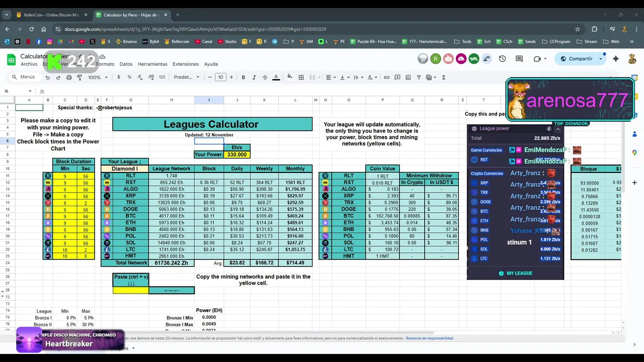This screenshot has width=644, height=362.
Task: Open the Rollercoin bookmark
Action: click(176, 42)
